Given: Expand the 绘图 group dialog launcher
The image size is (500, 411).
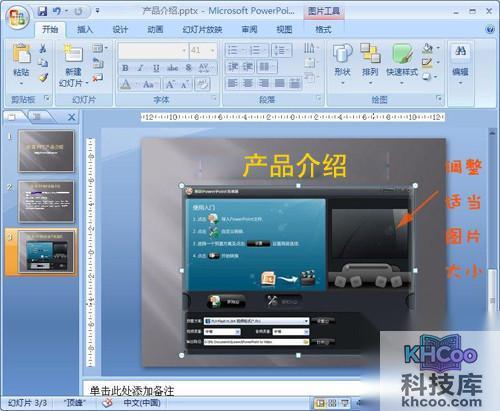Looking at the screenshot, I should point(439,99).
